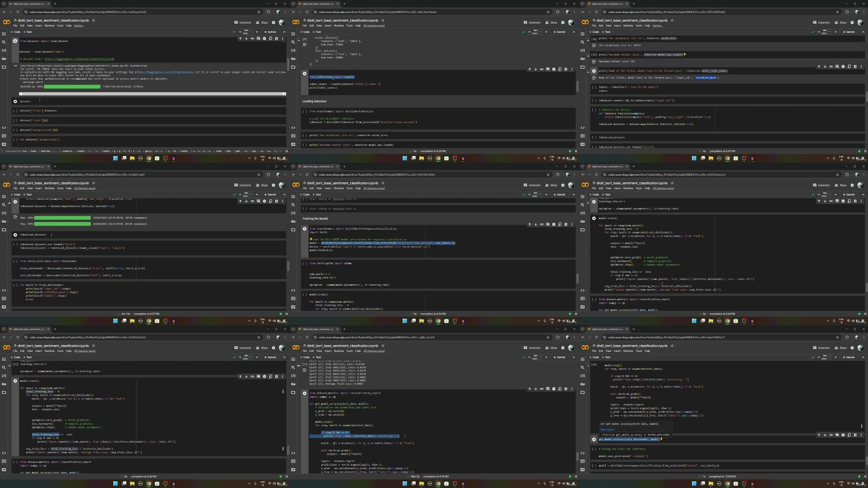This screenshot has width=868, height=488.
Task: Move cell up in center window cell toolbar
Action: [529, 224]
